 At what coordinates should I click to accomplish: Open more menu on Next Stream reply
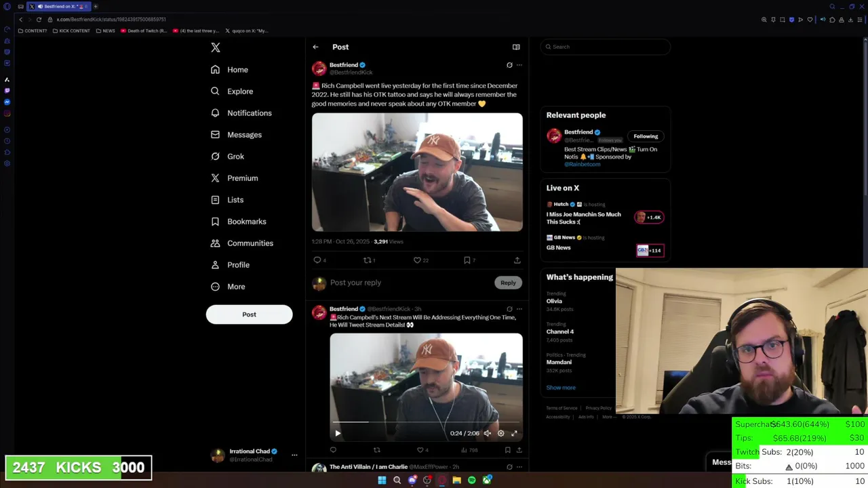click(519, 309)
